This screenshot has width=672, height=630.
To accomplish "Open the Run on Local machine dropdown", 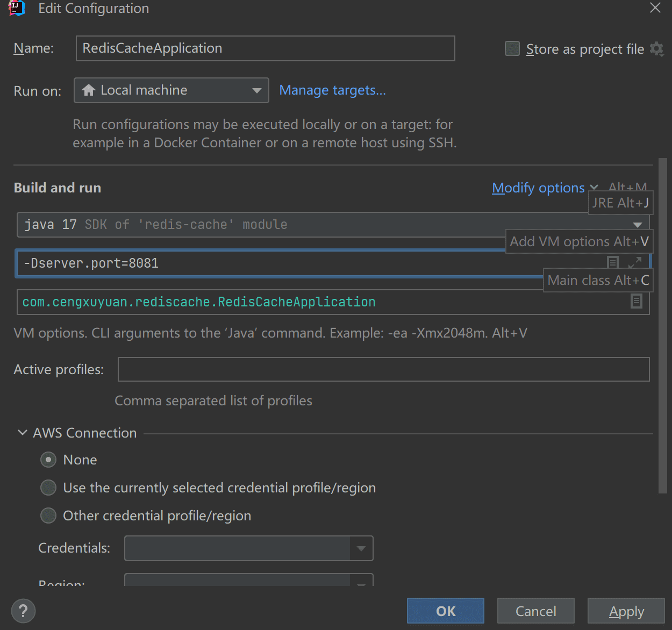I will click(171, 90).
